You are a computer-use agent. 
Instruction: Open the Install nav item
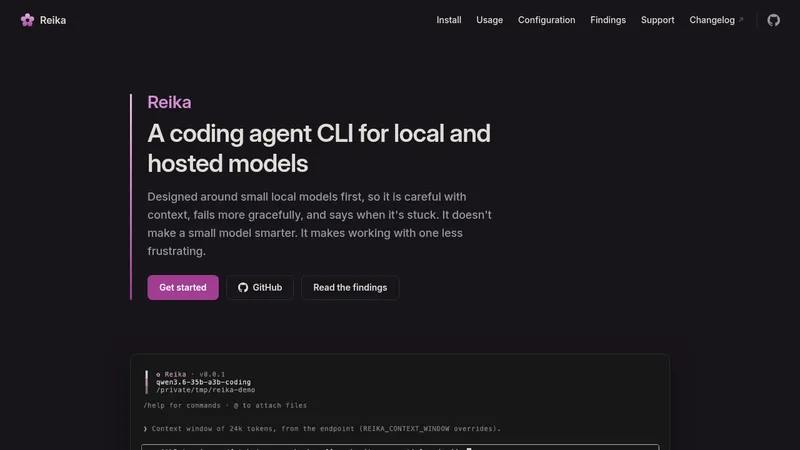tap(448, 20)
